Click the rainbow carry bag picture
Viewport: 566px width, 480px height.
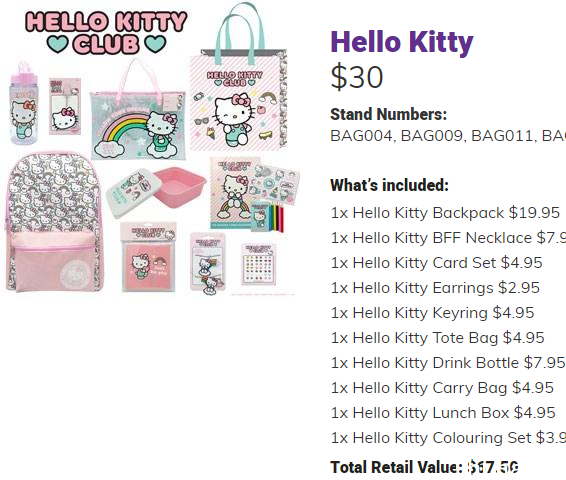[138, 113]
